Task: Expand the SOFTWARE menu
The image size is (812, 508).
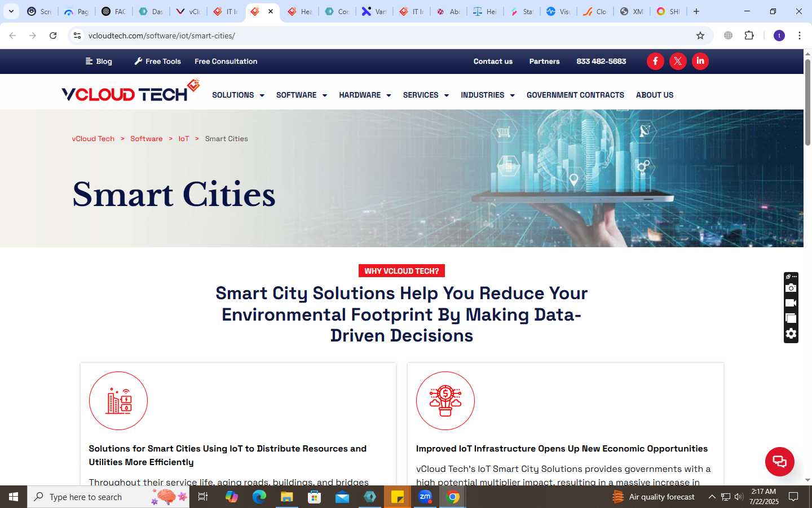Action: click(x=302, y=95)
